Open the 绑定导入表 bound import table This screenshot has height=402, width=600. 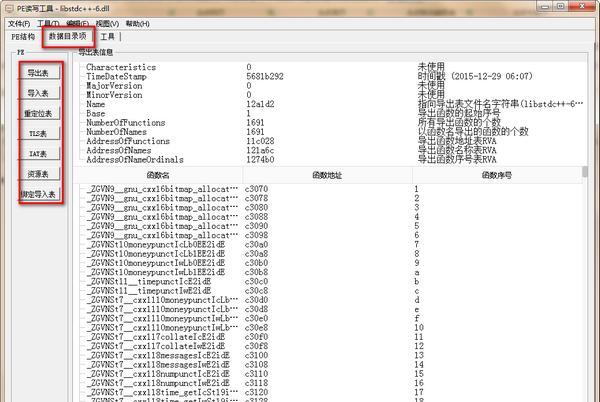39,194
